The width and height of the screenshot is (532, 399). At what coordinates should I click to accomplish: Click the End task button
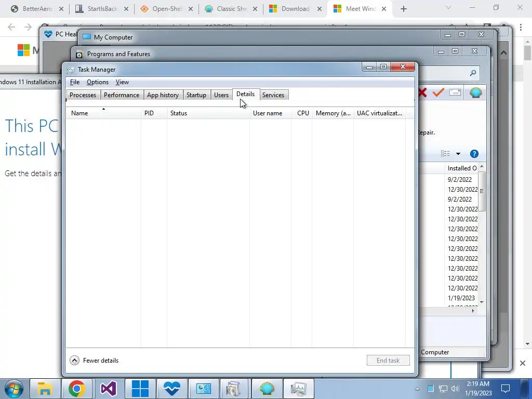click(388, 361)
